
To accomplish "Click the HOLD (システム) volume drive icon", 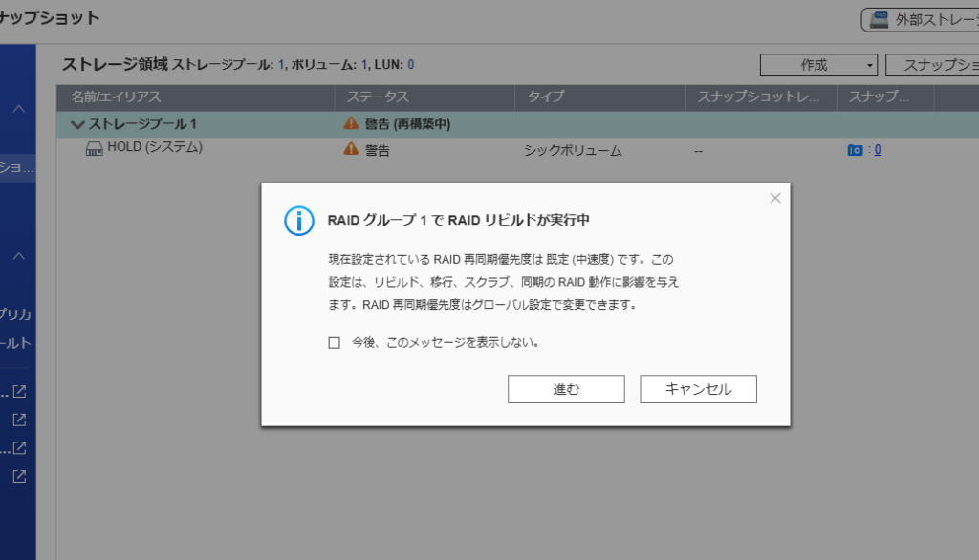I will (95, 149).
